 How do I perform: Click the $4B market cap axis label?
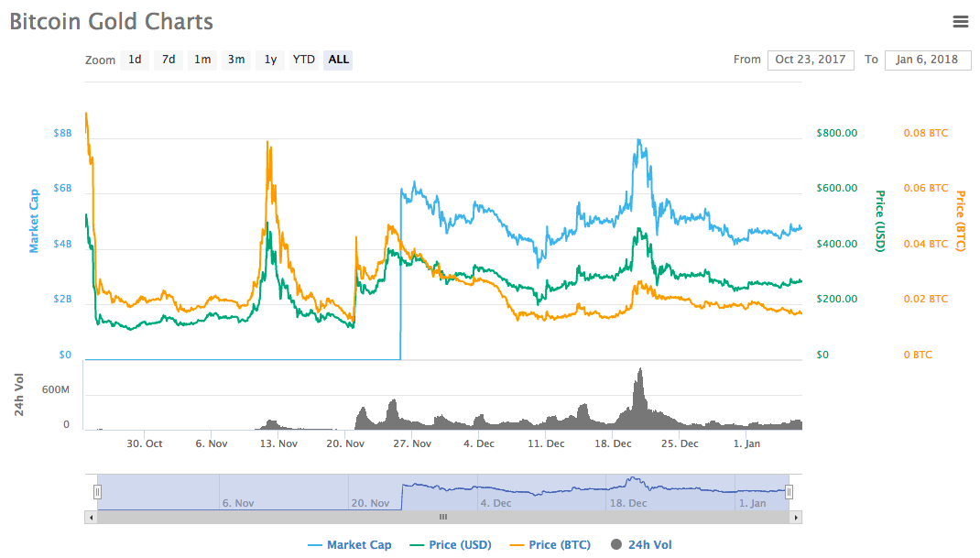pyautogui.click(x=62, y=244)
